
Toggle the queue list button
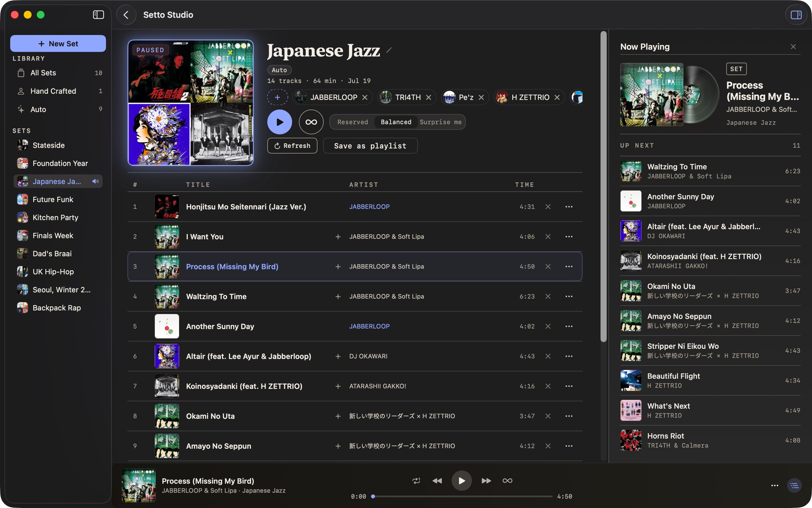[x=794, y=486]
